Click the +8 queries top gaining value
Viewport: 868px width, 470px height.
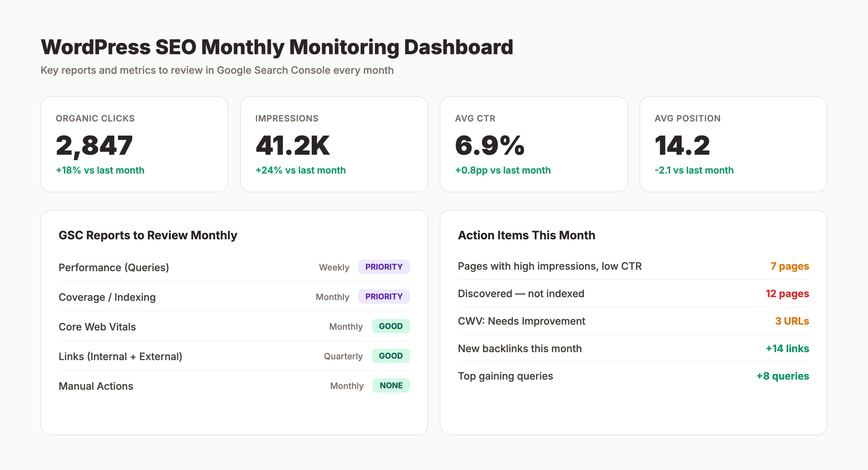pyautogui.click(x=783, y=376)
